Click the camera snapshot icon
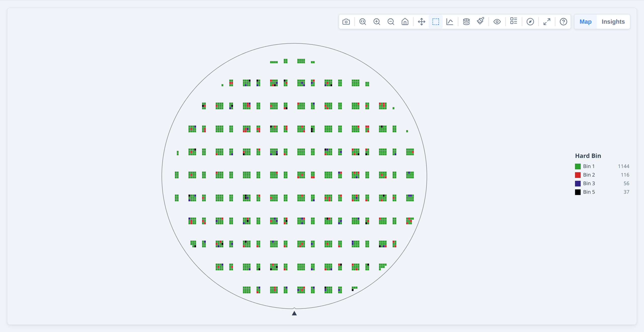The image size is (644, 332). tap(346, 22)
